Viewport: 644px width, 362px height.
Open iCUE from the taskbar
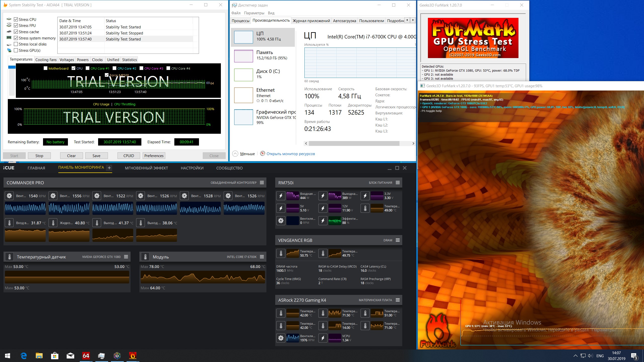pos(117,356)
